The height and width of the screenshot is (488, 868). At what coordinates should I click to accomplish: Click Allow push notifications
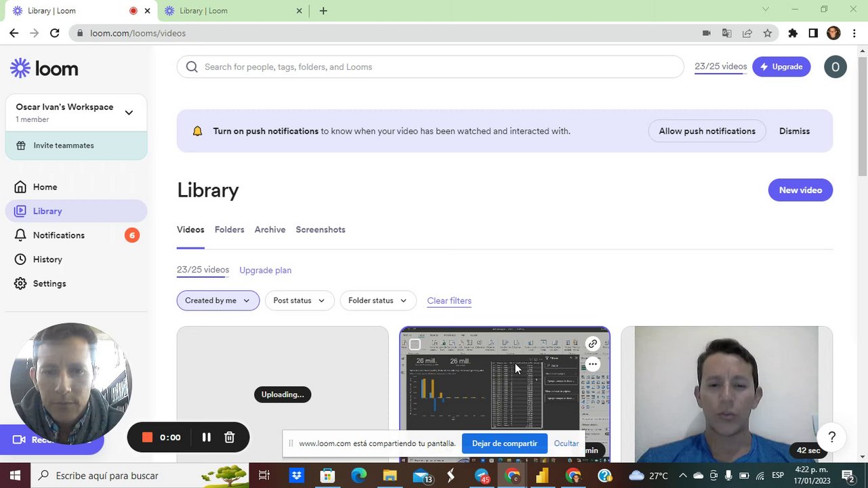707,131
